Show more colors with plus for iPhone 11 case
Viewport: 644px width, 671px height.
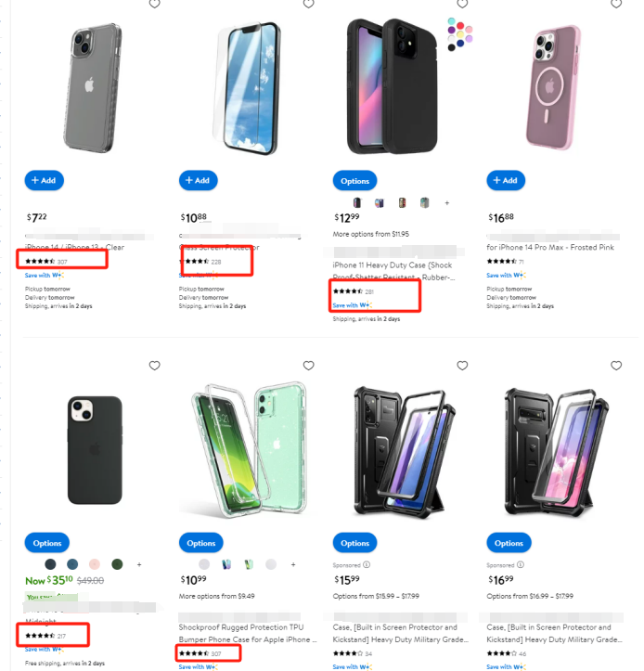click(446, 203)
